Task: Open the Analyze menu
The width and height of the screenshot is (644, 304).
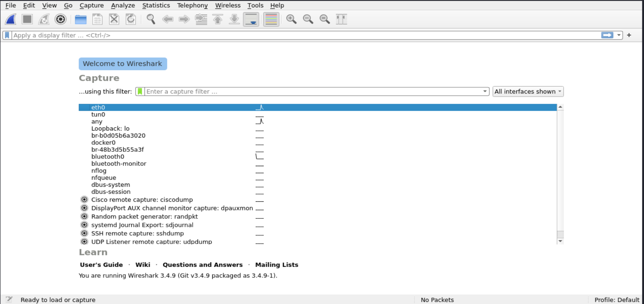Action: [x=123, y=5]
